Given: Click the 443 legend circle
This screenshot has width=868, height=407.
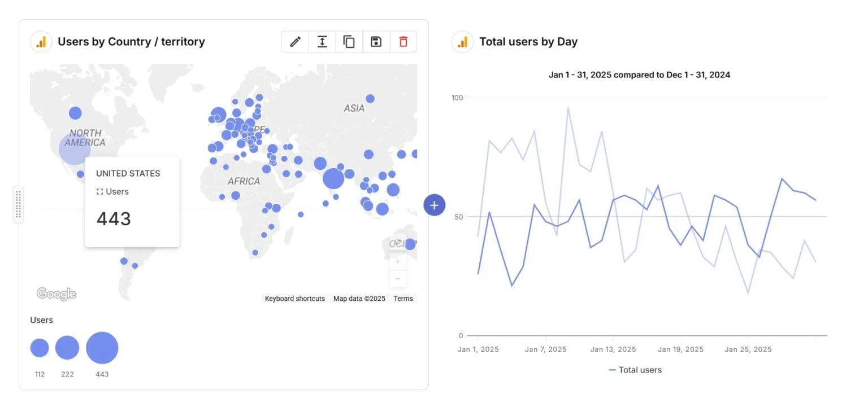Looking at the screenshot, I should pyautogui.click(x=102, y=348).
